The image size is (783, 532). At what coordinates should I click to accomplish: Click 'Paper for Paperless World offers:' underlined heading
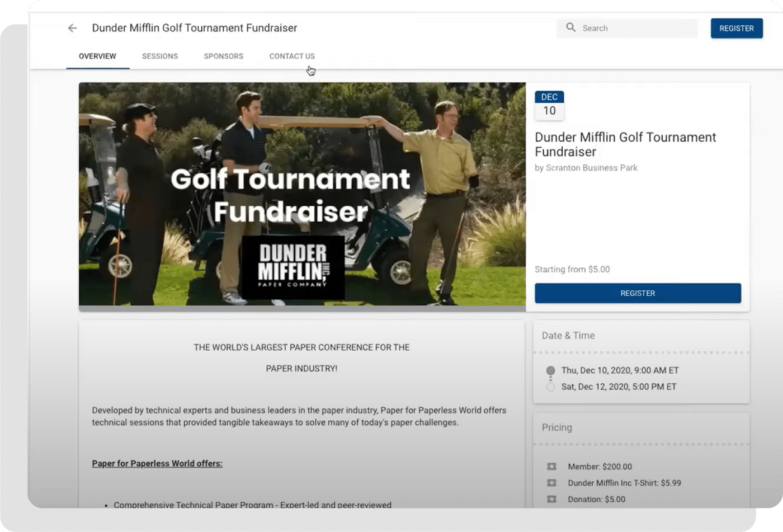[157, 464]
